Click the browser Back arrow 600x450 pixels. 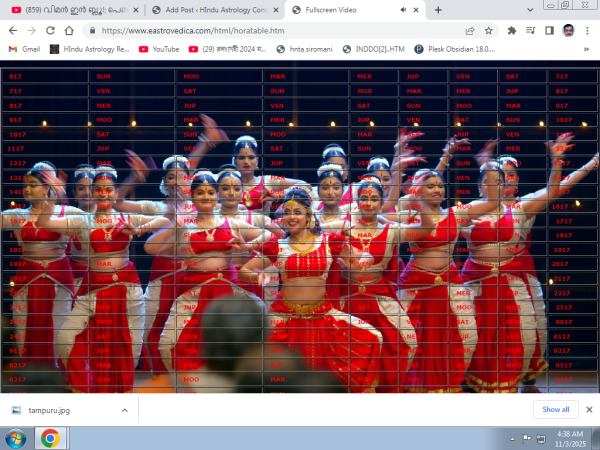point(10,30)
